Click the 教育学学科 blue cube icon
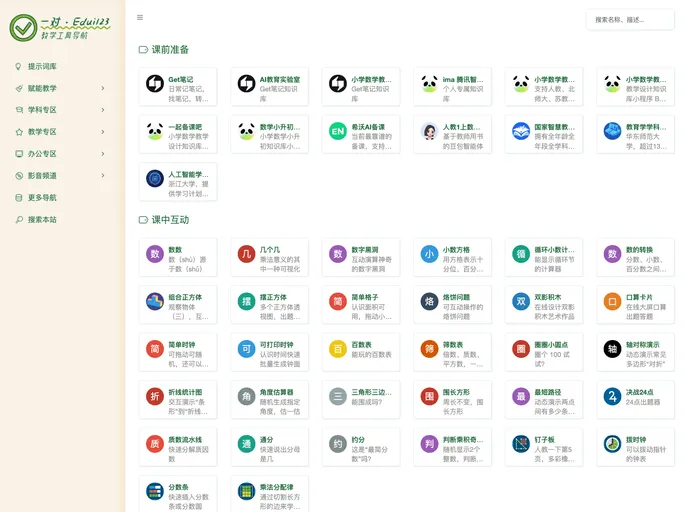 click(613, 131)
